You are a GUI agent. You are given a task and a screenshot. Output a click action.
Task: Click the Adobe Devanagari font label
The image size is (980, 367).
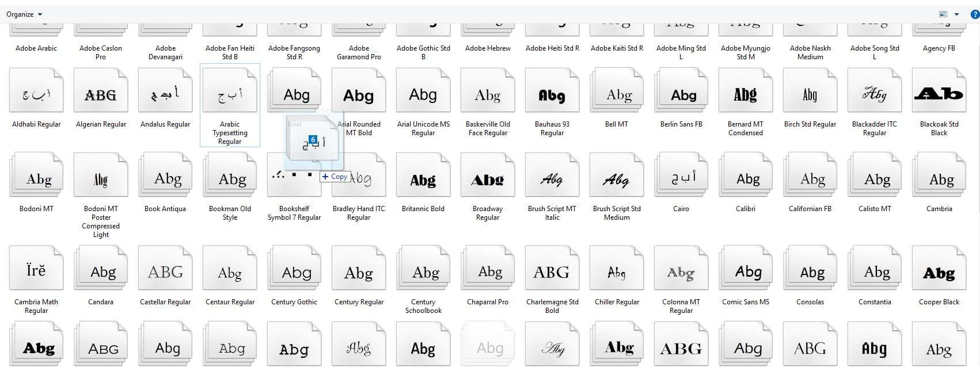(165, 52)
